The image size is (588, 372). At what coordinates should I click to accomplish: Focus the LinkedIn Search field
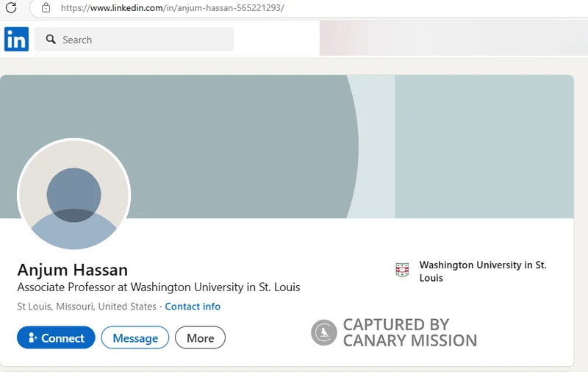coord(135,40)
